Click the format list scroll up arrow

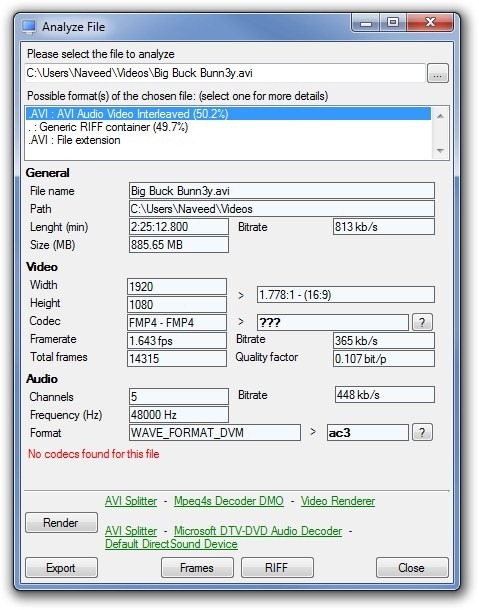click(x=440, y=116)
